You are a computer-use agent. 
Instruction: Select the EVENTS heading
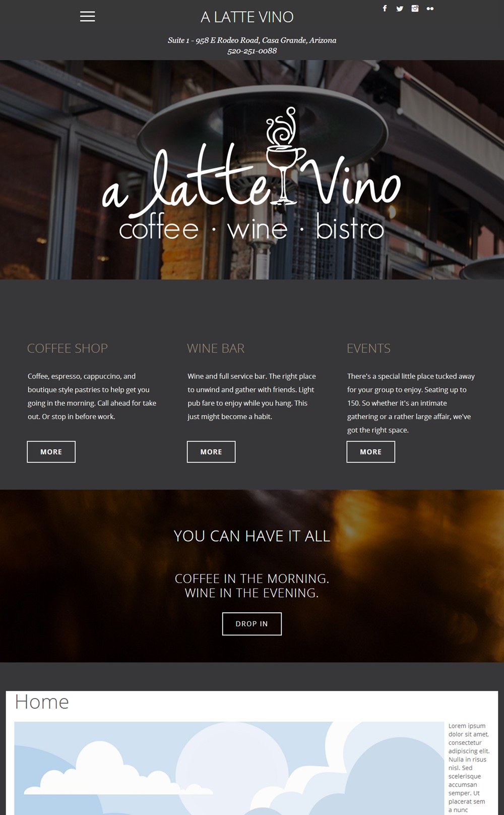pyautogui.click(x=368, y=348)
